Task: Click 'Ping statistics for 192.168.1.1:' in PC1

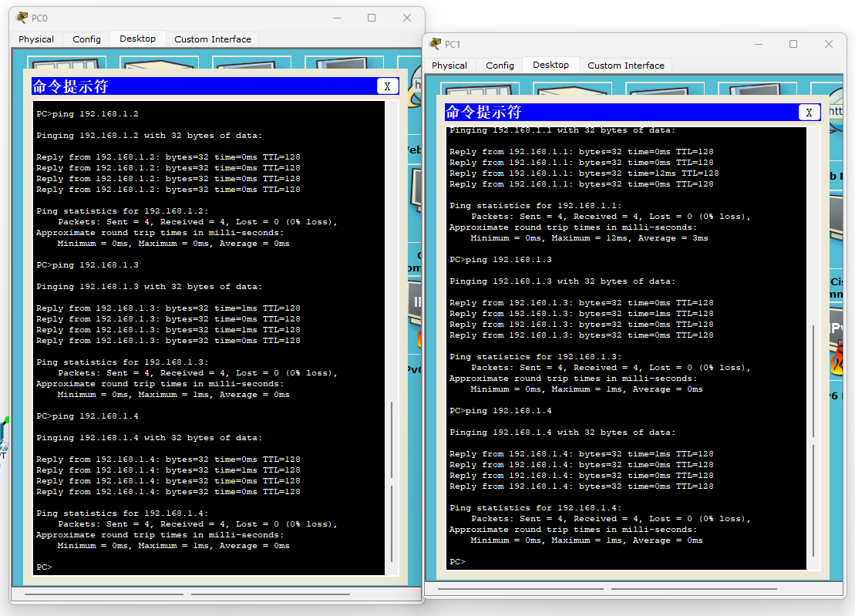Action: (x=536, y=206)
